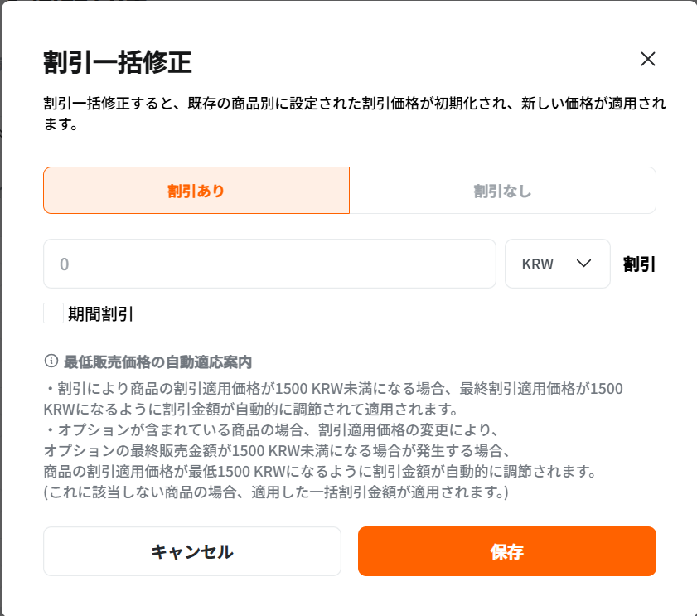Close the 割引一括修正 dialog with X
The height and width of the screenshot is (616, 697).
(x=648, y=59)
